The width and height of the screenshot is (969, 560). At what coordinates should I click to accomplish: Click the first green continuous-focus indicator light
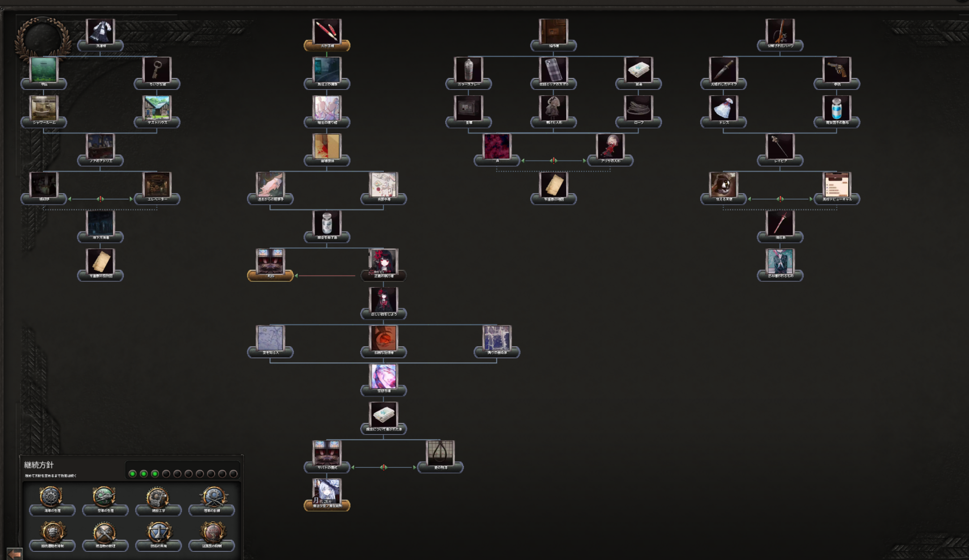[x=132, y=474]
